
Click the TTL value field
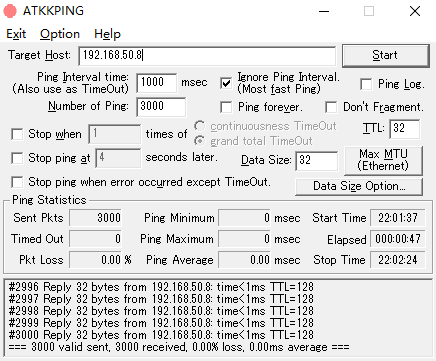point(404,129)
